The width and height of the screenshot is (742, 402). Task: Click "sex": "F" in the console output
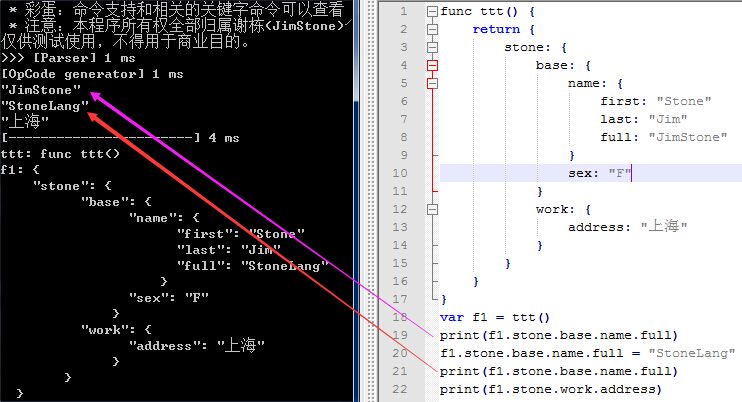click(x=168, y=298)
